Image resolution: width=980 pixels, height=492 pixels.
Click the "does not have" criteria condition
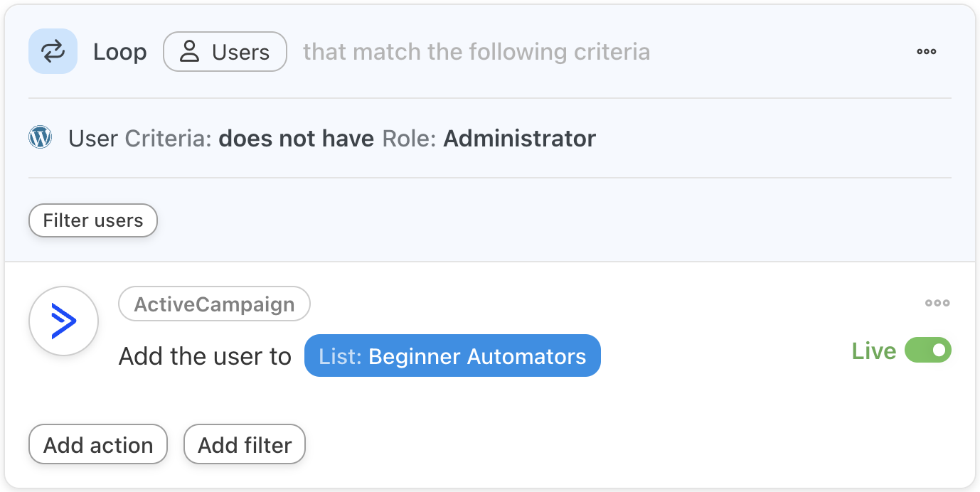click(x=296, y=138)
